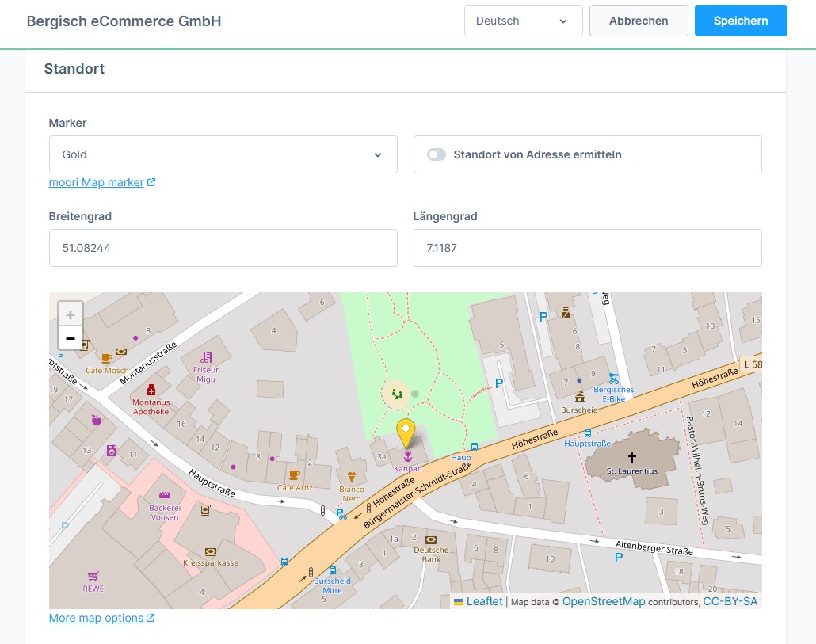Open the Marker dropdown showing Gold
This screenshot has width=816, height=644.
[223, 154]
